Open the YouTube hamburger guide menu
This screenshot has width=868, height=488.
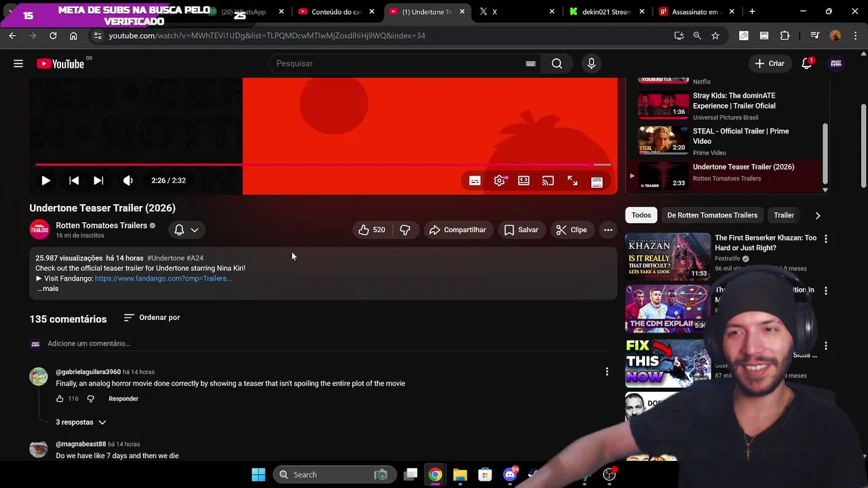[18, 64]
